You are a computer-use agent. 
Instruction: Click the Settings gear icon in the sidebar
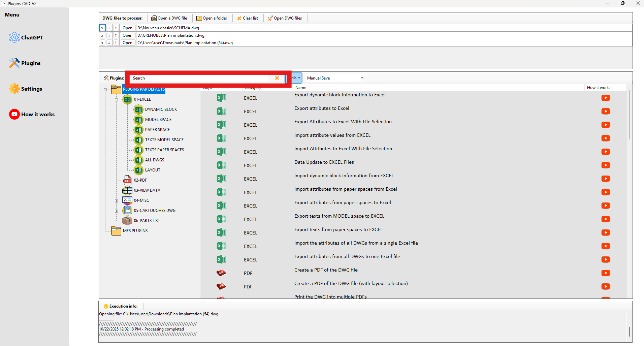pyautogui.click(x=14, y=89)
